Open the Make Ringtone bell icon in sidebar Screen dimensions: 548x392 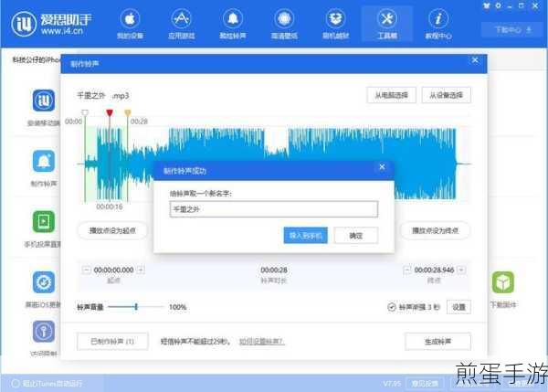(x=44, y=161)
